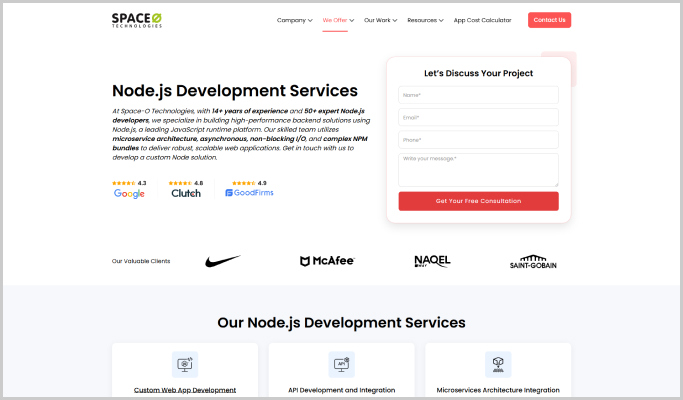The width and height of the screenshot is (683, 400).
Task: Click the Google rating logo
Action: click(129, 193)
